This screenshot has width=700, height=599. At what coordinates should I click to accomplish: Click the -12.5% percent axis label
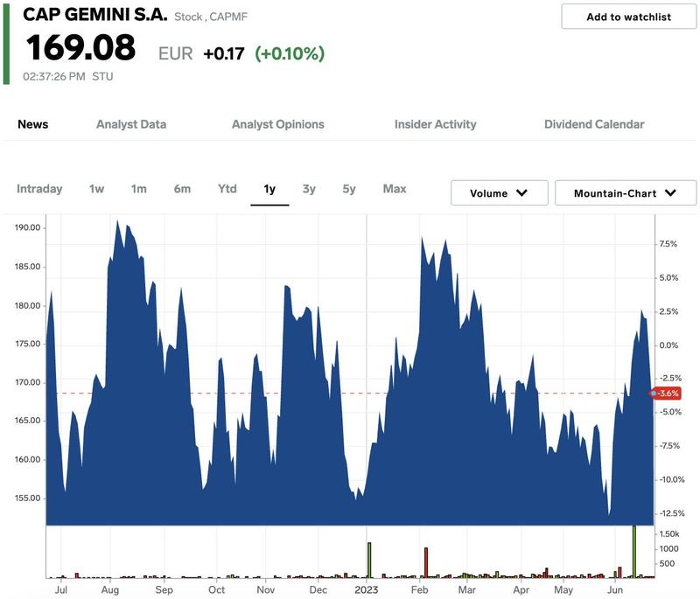[x=672, y=513]
